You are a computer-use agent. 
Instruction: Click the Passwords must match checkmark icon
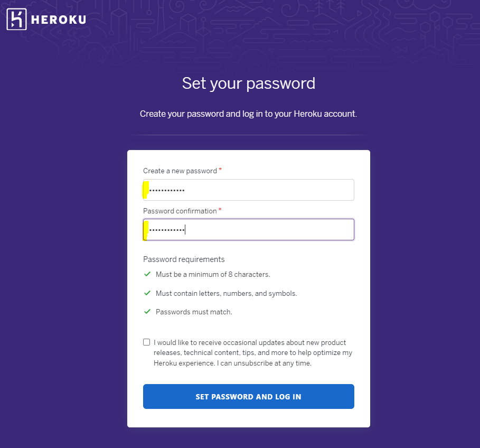147,311
